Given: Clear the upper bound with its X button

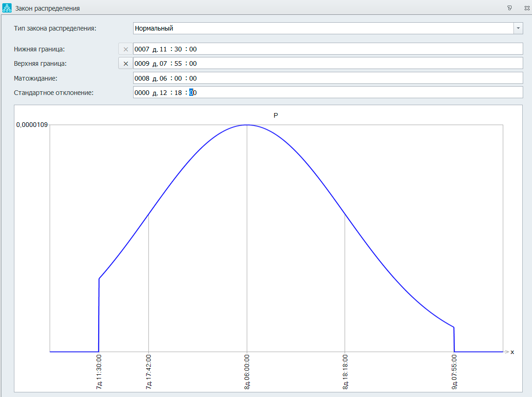Looking at the screenshot, I should (x=125, y=64).
